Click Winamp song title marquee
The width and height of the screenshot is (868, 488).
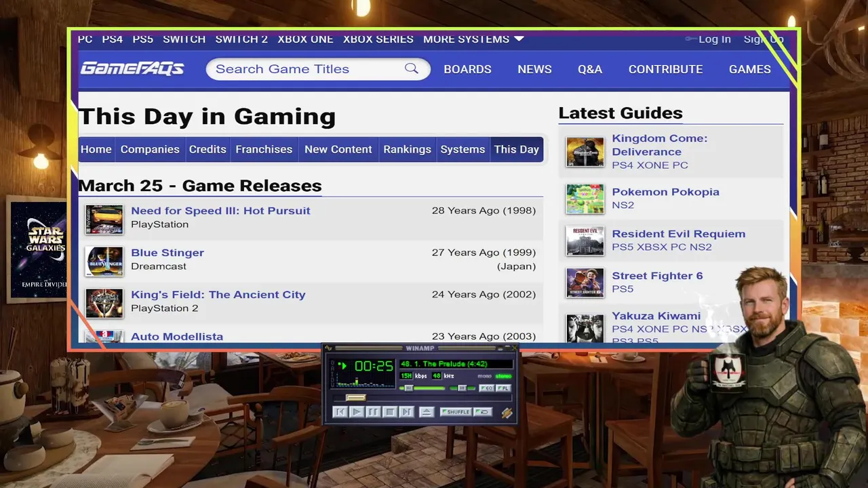(x=456, y=364)
